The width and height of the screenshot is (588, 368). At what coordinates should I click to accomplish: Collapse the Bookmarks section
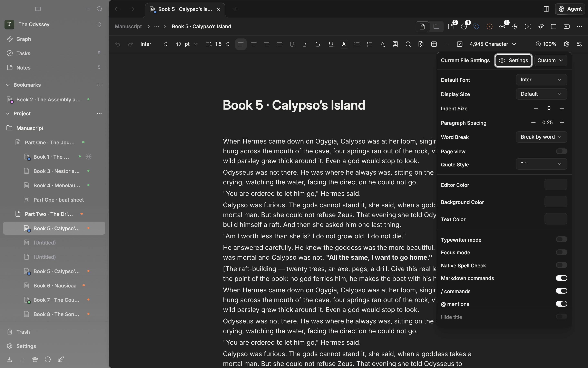(8, 85)
